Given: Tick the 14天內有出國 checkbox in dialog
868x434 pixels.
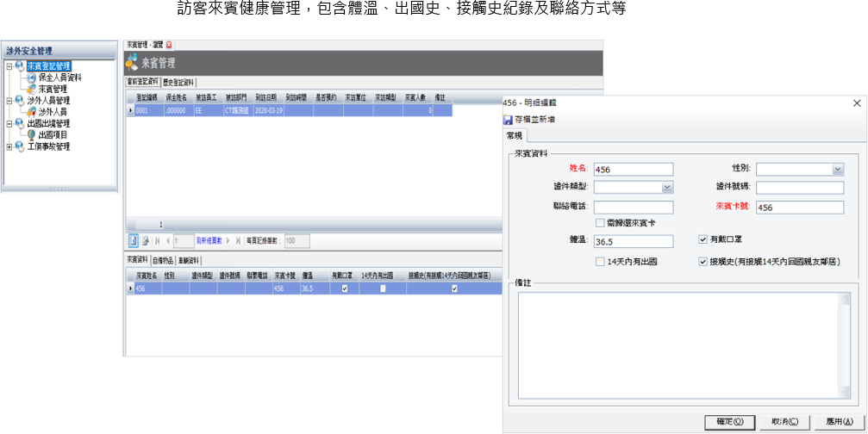Looking at the screenshot, I should (600, 261).
